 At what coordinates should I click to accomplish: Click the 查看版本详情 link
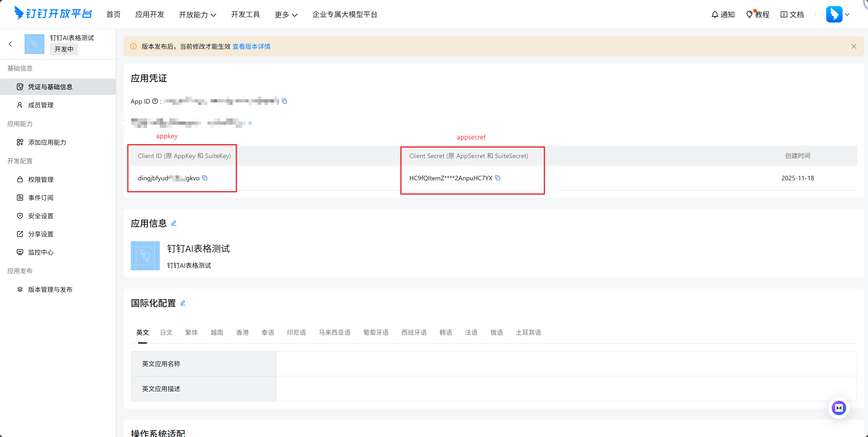(251, 47)
